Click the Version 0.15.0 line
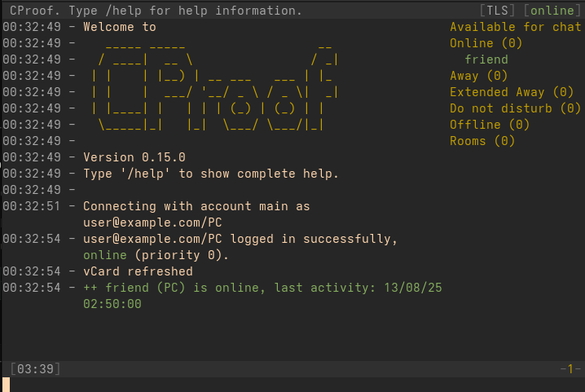This screenshot has width=585, height=392. tap(134, 157)
